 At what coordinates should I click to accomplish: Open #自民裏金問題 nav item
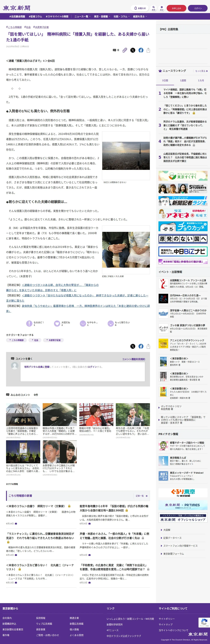click(17, 17)
